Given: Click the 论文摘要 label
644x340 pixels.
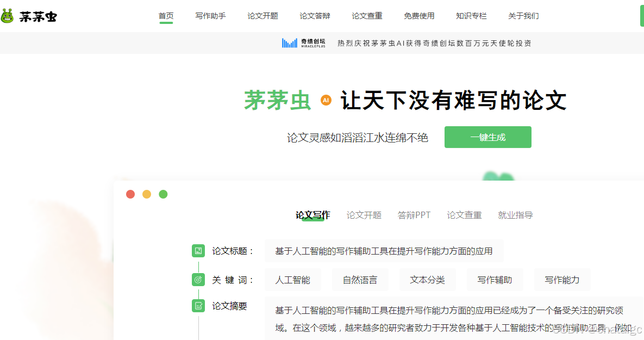Looking at the screenshot, I should coord(229,306).
